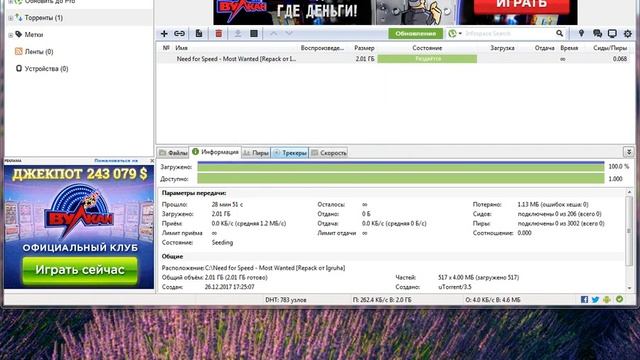Sort by the Состояние column header
The image size is (640, 360).
click(x=427, y=48)
